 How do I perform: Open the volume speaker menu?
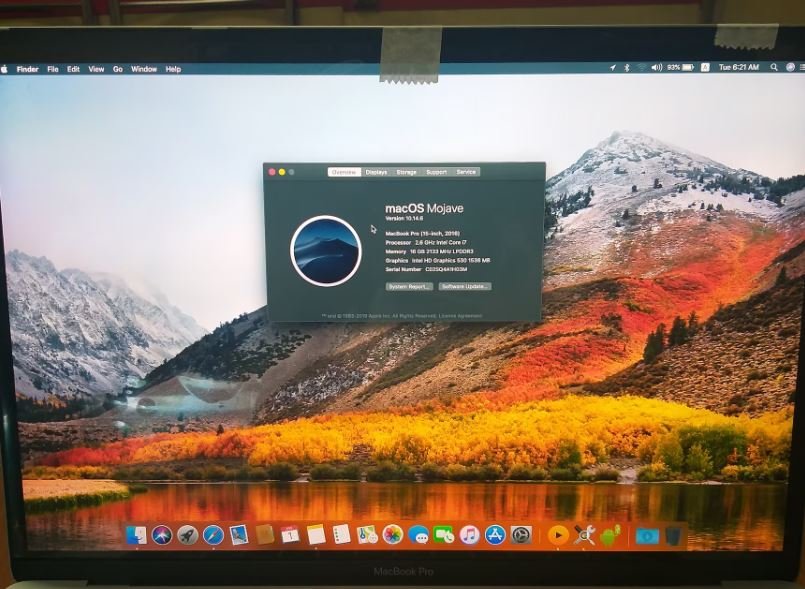657,67
